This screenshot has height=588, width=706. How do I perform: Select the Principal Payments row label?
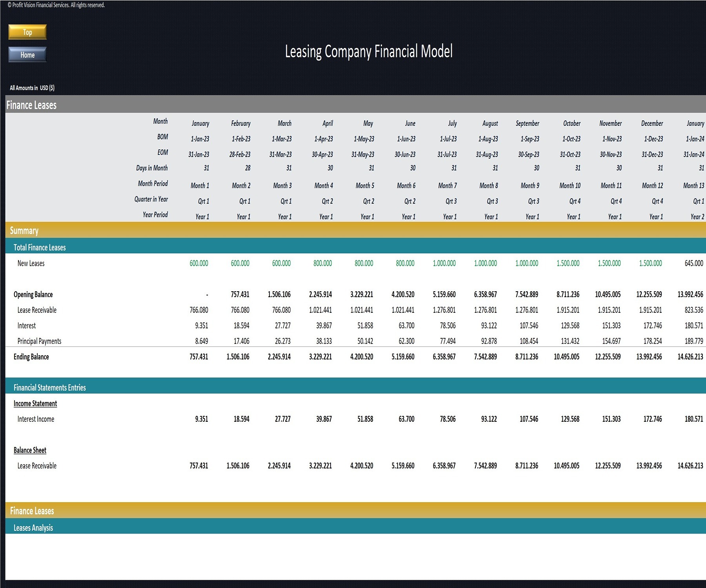point(38,341)
